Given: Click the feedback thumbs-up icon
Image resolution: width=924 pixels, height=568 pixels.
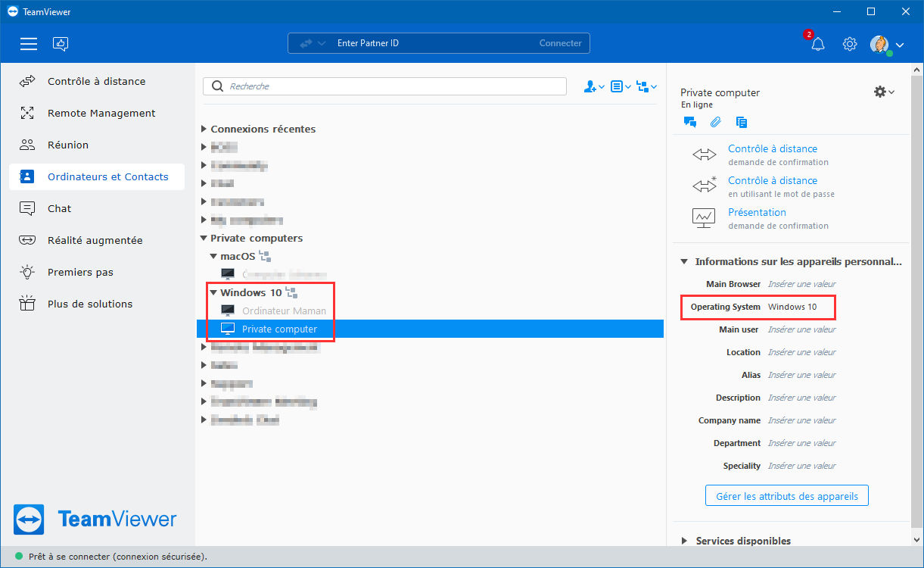Looking at the screenshot, I should point(61,44).
